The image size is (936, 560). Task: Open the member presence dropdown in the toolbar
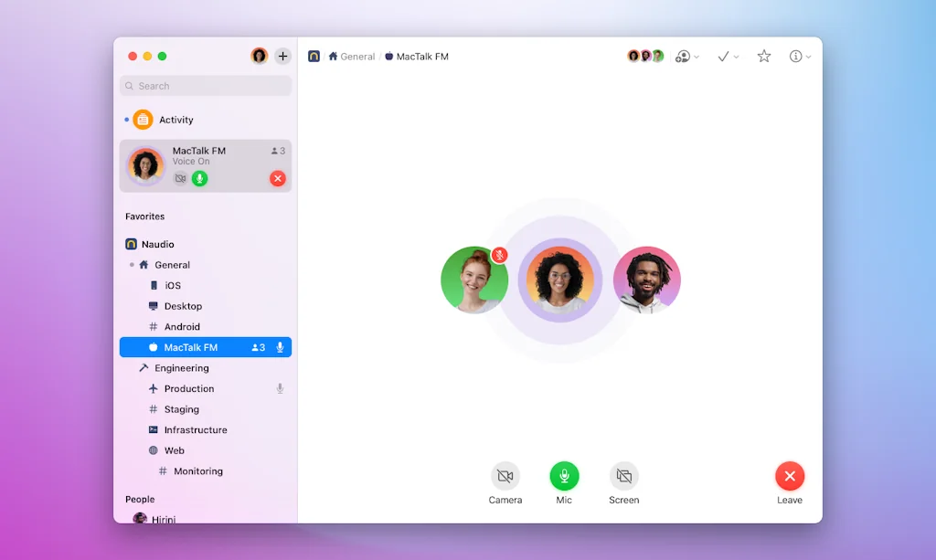(x=645, y=56)
